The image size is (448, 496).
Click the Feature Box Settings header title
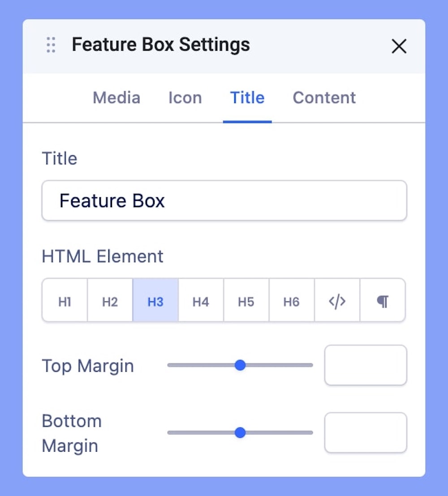[161, 45]
